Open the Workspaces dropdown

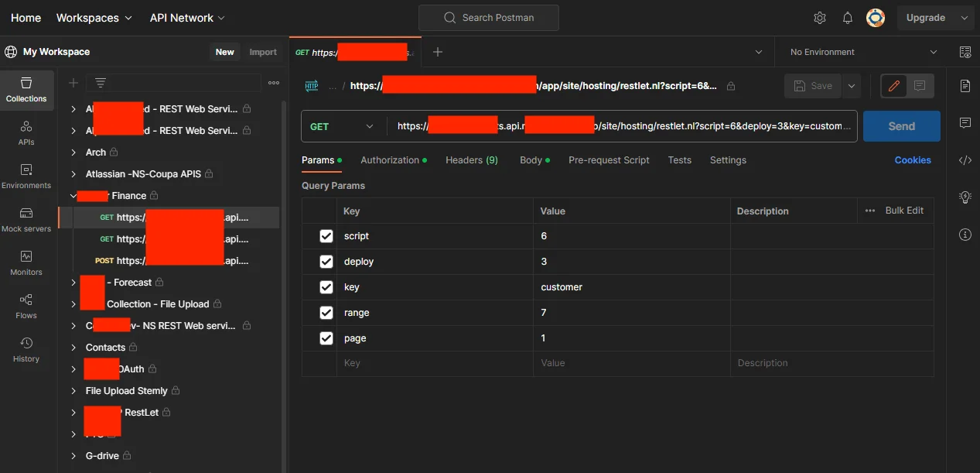click(94, 18)
